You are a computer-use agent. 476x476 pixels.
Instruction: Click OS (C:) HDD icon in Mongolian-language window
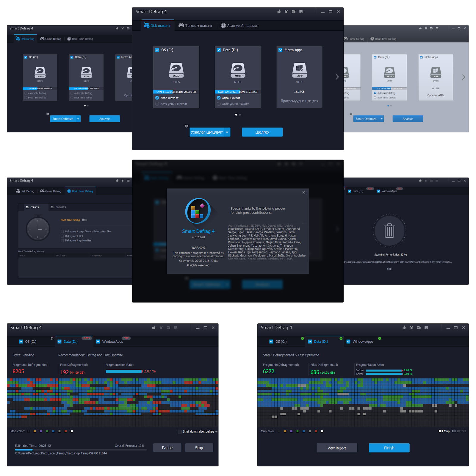click(x=176, y=71)
